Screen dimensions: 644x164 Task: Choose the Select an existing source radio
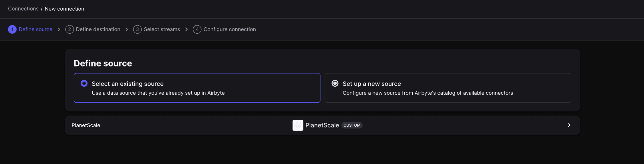(84, 83)
